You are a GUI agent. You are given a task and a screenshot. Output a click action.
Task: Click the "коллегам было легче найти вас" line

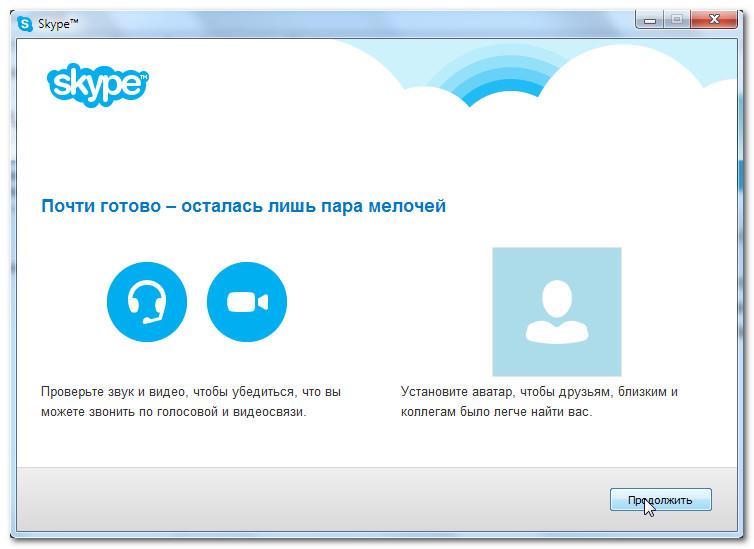pos(496,412)
